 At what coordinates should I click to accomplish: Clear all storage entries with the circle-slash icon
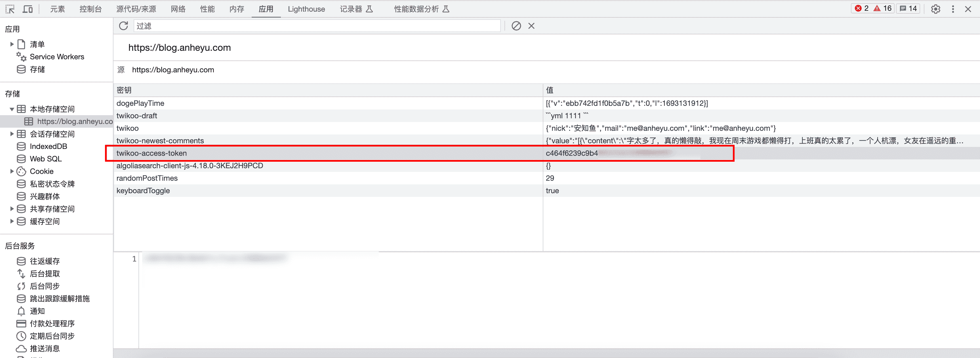516,26
